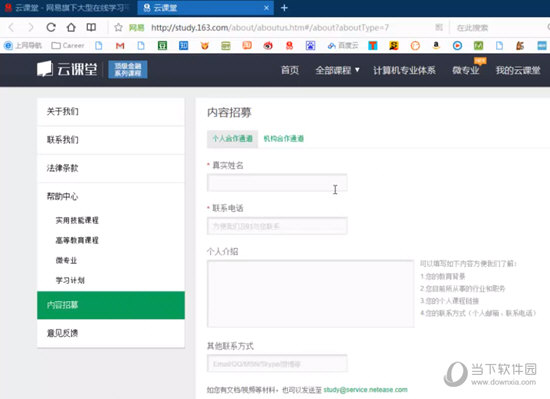Open the Gmail bookmark icon
550x399 pixels.
[120, 46]
